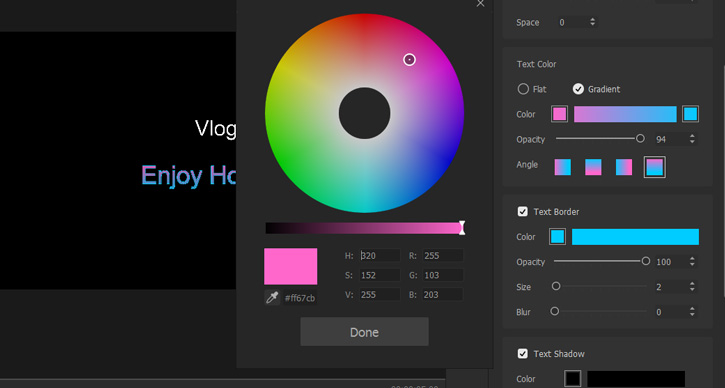Click the large pink color preview box
The image size is (725, 388).
click(x=290, y=266)
